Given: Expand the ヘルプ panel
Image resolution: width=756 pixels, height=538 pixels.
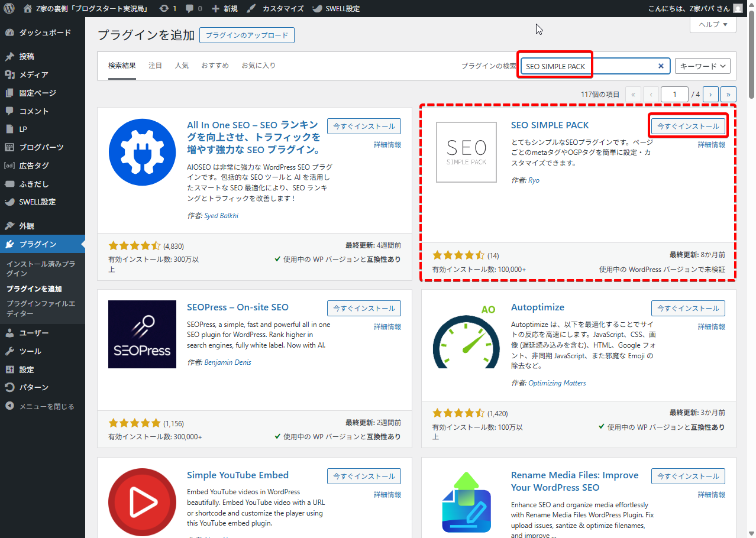Looking at the screenshot, I should coord(713,24).
